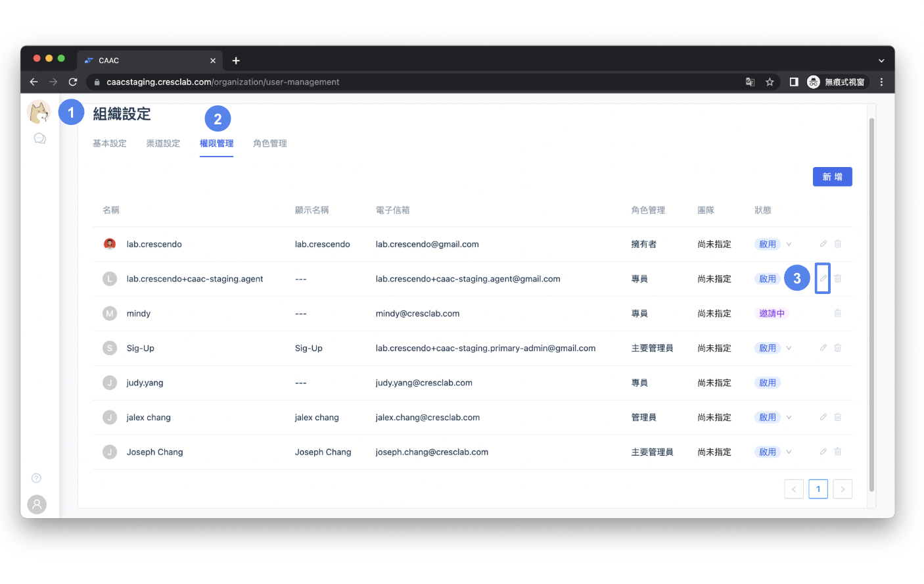
Task: Delete the mindy user via trash icon
Action: pos(837,313)
